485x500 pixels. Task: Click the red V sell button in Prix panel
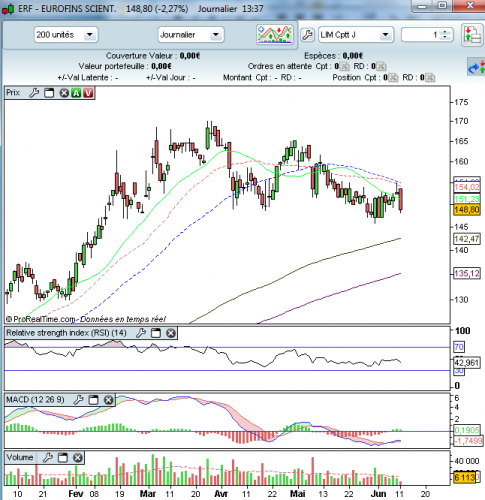88,93
